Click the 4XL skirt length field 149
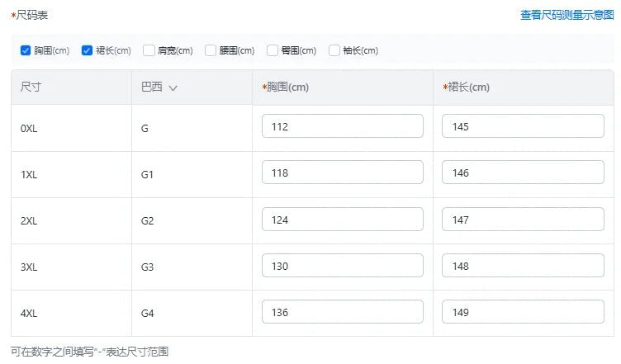 (x=524, y=312)
